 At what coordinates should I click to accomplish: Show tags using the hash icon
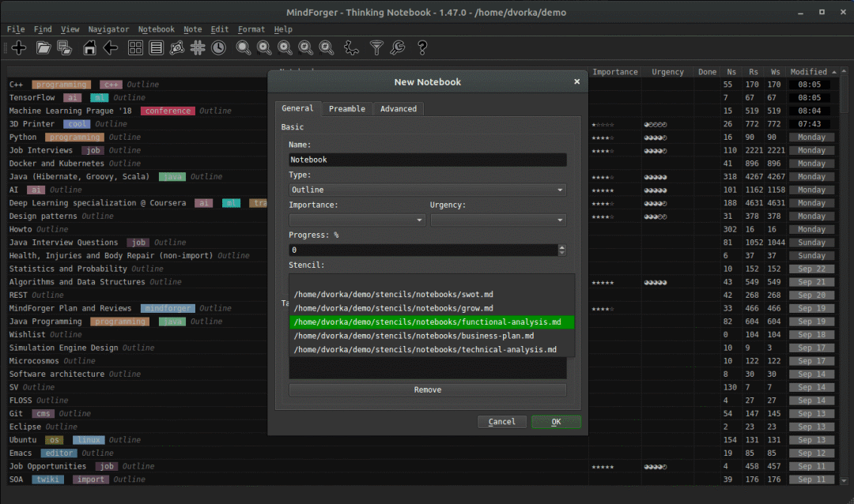[x=198, y=48]
